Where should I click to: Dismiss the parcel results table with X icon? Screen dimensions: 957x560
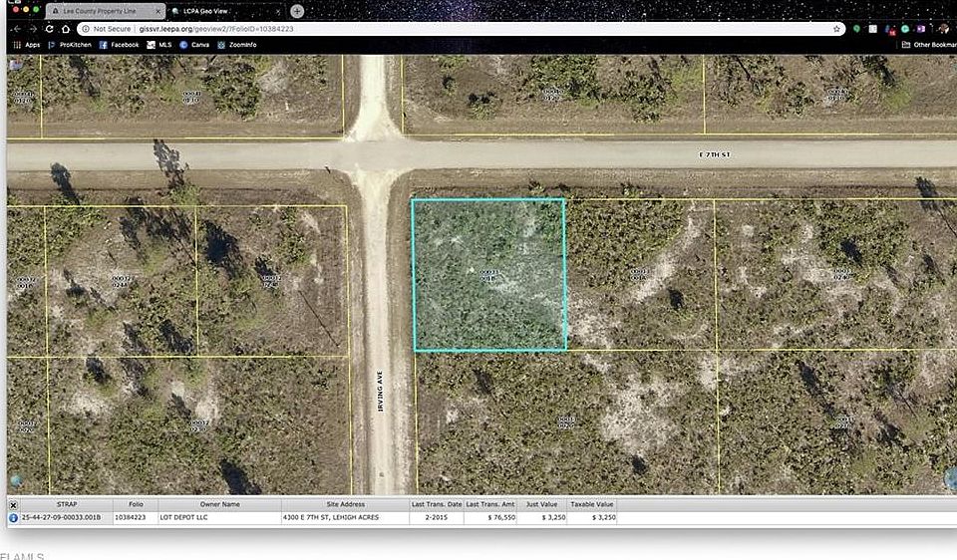click(13, 505)
